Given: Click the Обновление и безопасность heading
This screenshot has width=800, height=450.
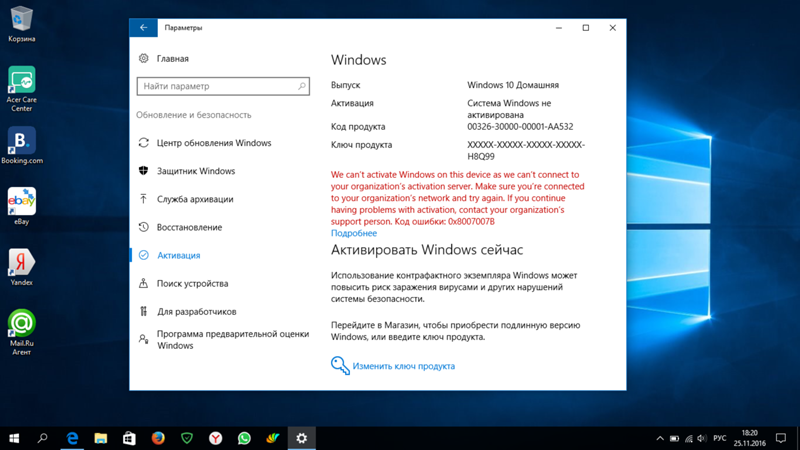Looking at the screenshot, I should (x=193, y=115).
